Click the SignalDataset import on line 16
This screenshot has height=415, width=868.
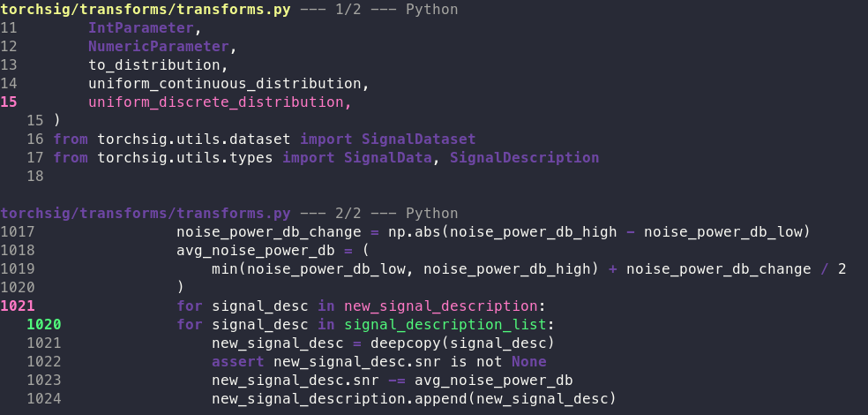[x=418, y=139]
